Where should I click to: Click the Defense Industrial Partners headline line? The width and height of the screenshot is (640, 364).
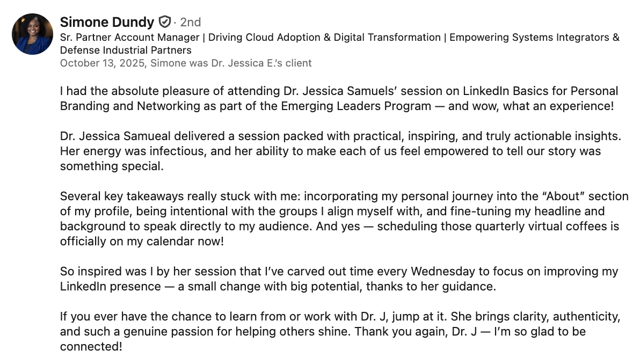coord(126,50)
